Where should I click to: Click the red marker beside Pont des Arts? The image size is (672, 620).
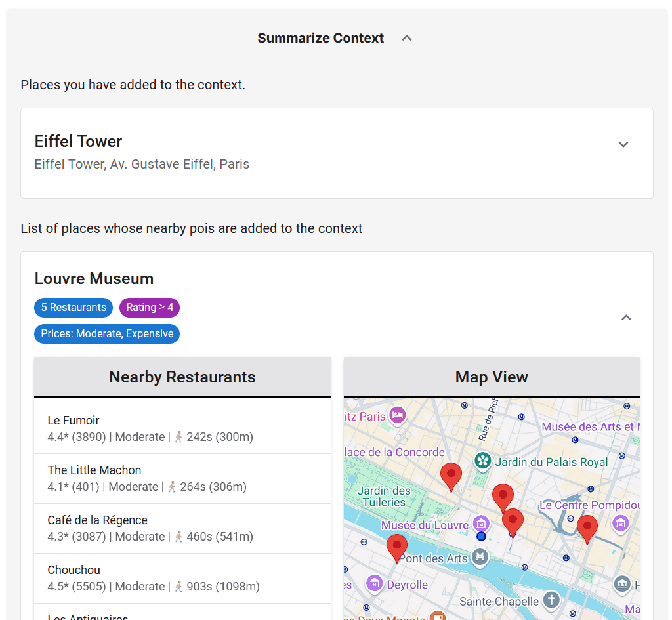pos(396,547)
